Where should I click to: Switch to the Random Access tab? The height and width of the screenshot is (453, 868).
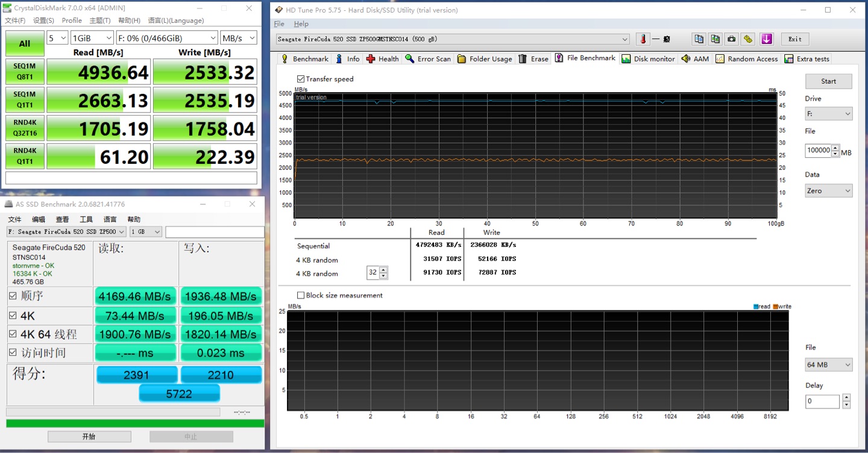[x=747, y=59]
